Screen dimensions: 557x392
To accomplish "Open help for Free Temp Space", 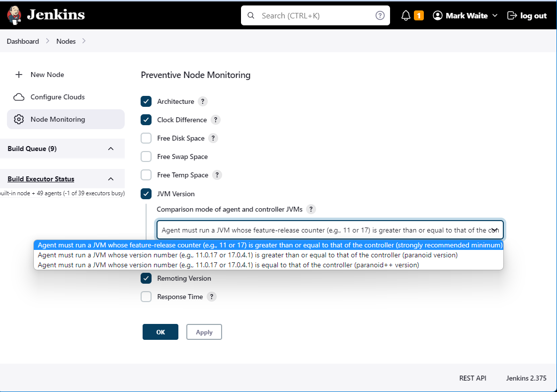I will coord(217,175).
